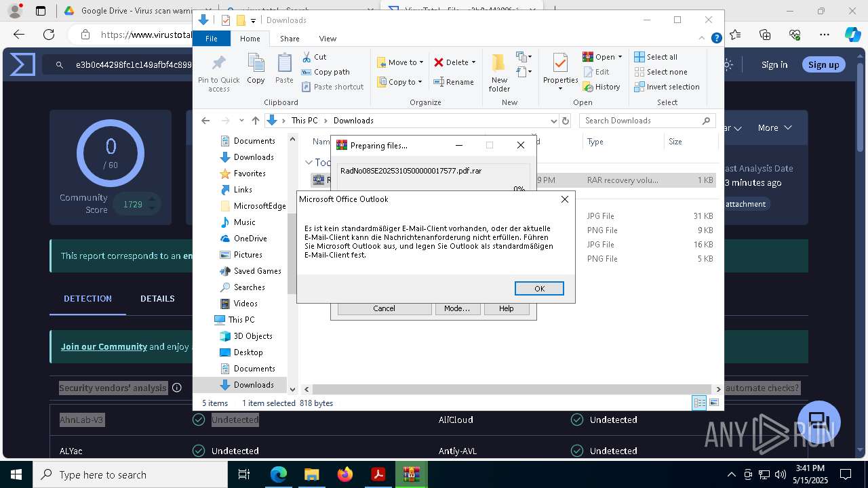This screenshot has height=488, width=868.
Task: Open Firefox from the taskbar
Action: pos(345,474)
